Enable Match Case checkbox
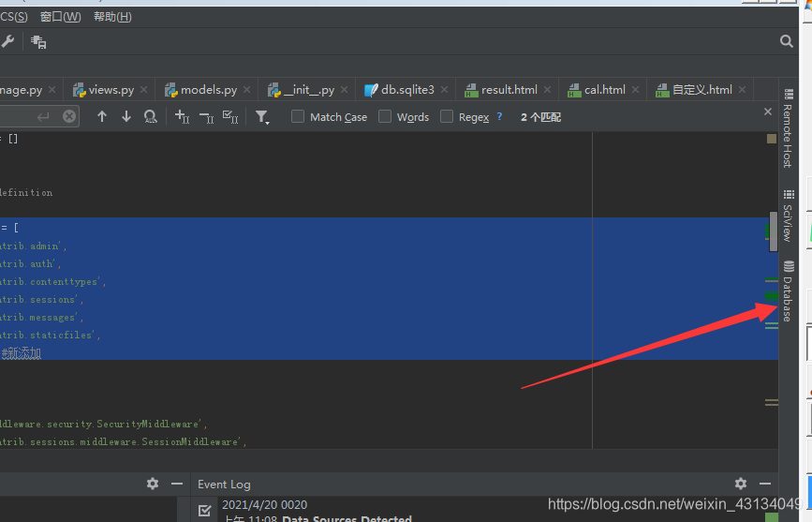This screenshot has width=812, height=522. pyautogui.click(x=298, y=116)
